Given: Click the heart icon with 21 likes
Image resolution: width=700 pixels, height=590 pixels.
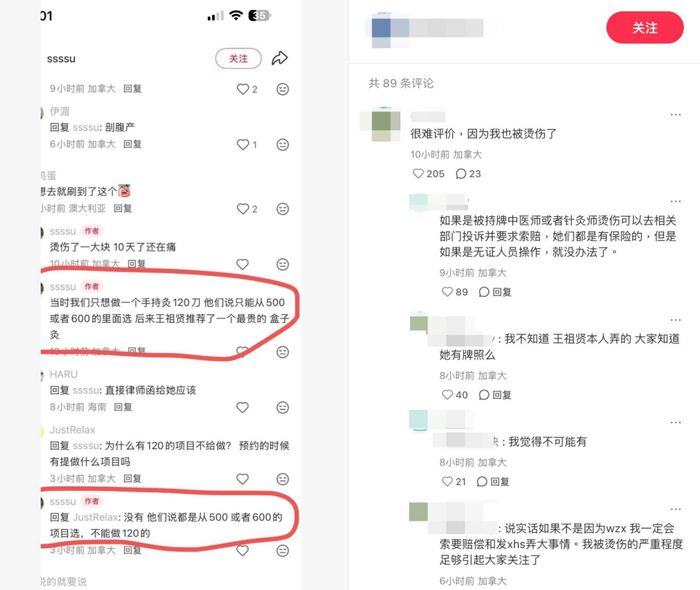Looking at the screenshot, I should click(x=447, y=481).
